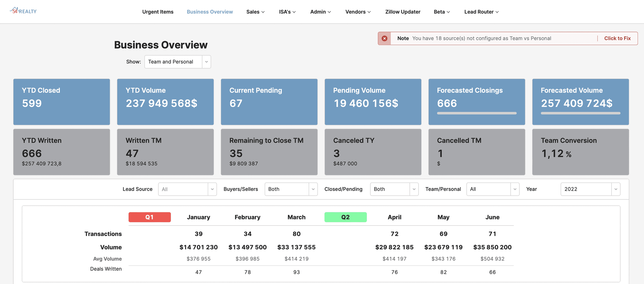This screenshot has height=284, width=644.
Task: Click the 54 Realty logo
Action: pyautogui.click(x=23, y=11)
